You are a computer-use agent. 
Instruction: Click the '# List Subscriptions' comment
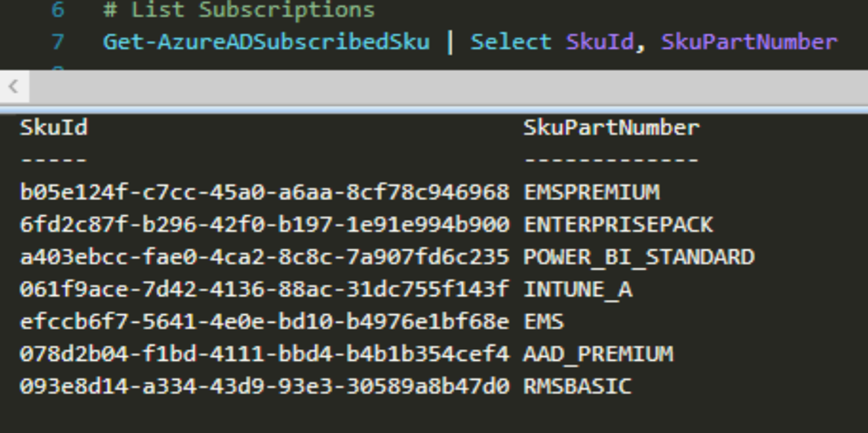[x=239, y=10]
